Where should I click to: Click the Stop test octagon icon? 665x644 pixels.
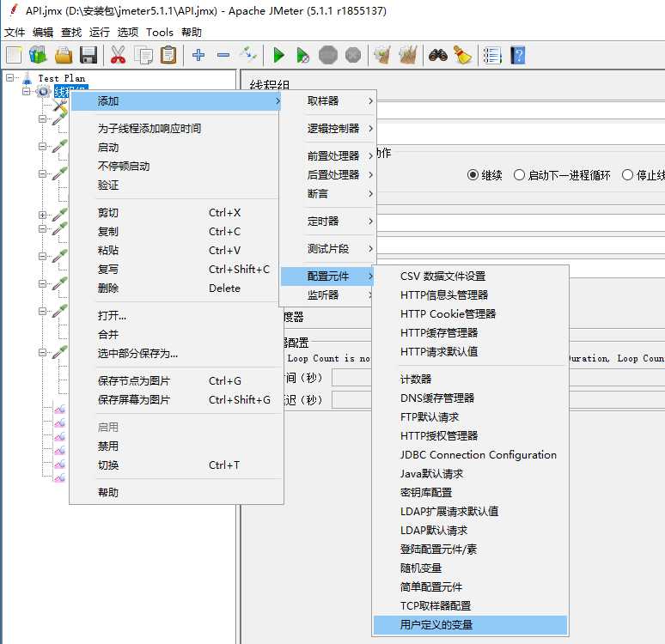[328, 55]
